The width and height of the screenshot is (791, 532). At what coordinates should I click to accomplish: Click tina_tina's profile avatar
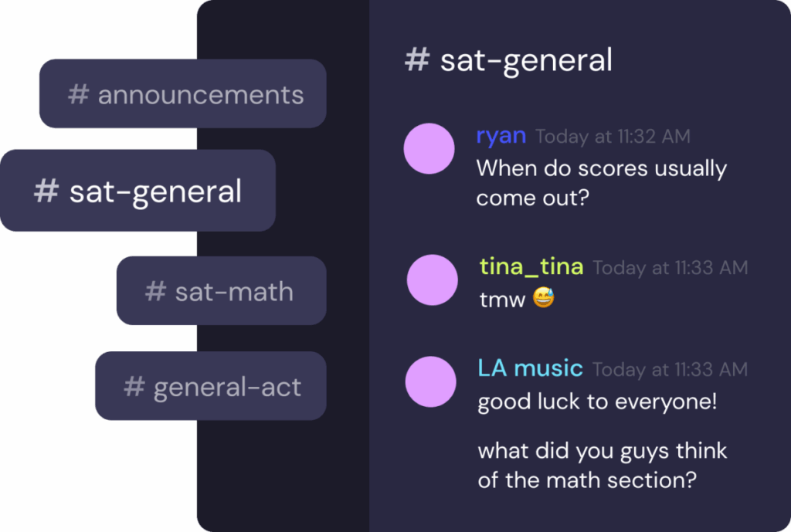432,280
